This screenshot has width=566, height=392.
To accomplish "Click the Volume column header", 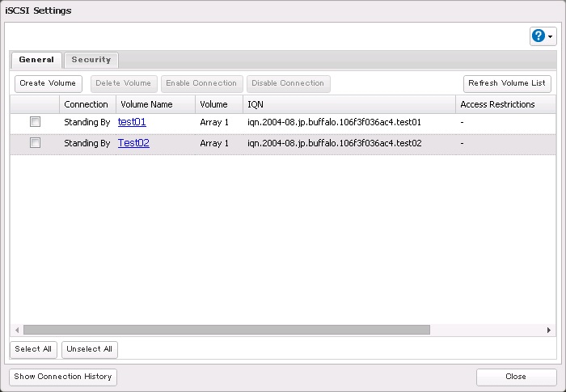I will coord(219,104).
